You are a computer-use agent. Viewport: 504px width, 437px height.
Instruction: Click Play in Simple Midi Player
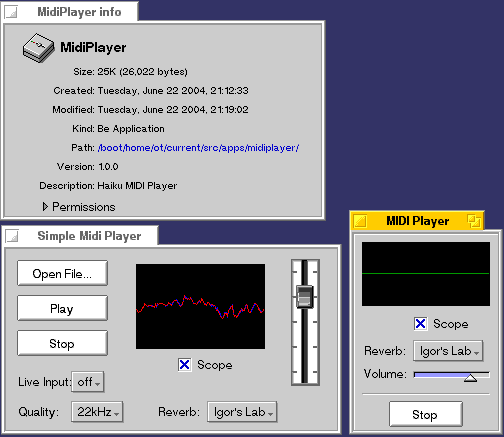pyautogui.click(x=62, y=308)
